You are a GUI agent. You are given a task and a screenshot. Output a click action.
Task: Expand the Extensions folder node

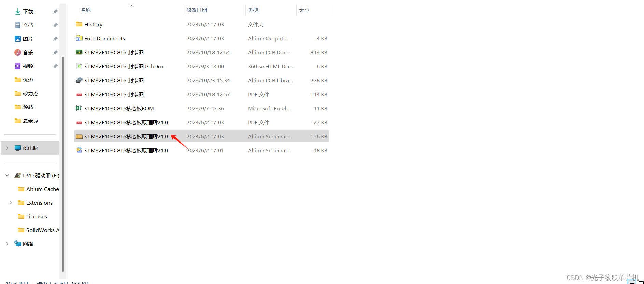coord(11,203)
